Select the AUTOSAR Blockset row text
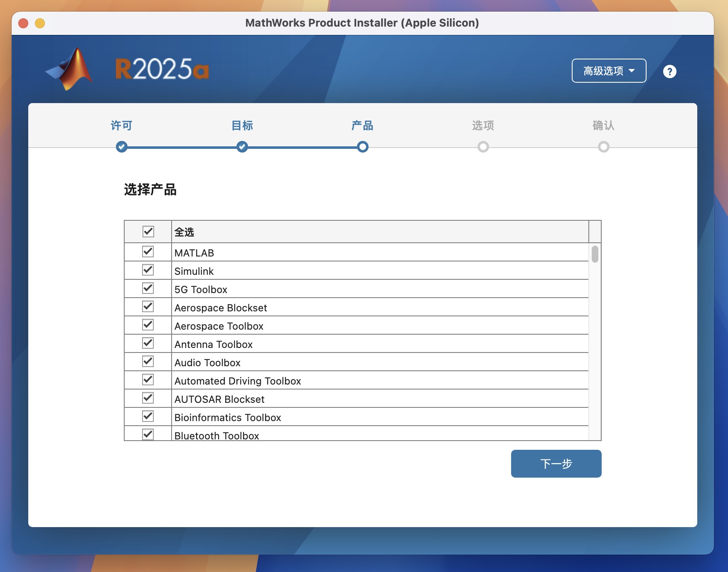The width and height of the screenshot is (728, 572). coord(219,399)
